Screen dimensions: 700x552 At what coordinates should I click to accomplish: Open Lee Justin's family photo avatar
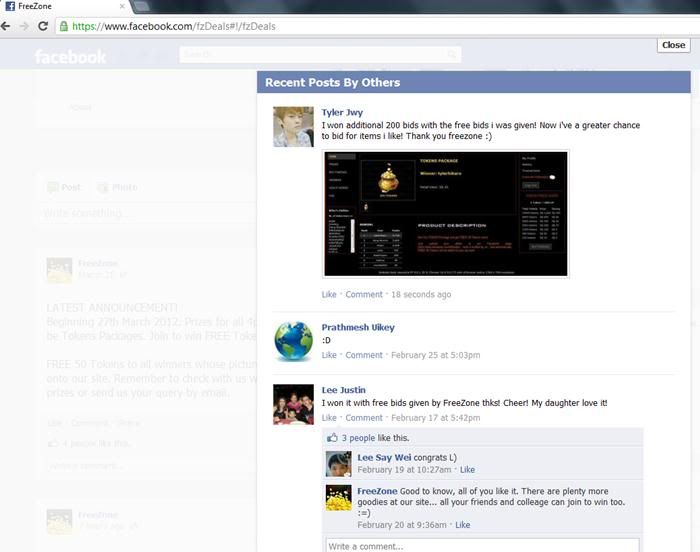pos(293,404)
